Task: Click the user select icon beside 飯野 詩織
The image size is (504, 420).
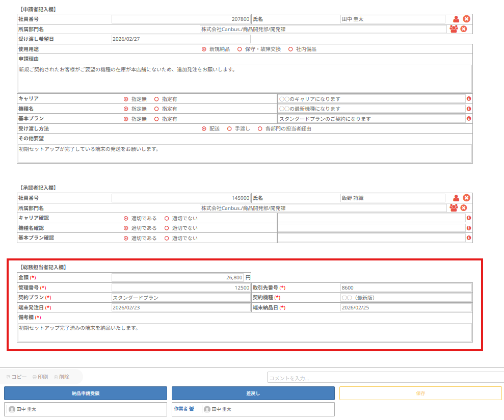Action: [456, 198]
